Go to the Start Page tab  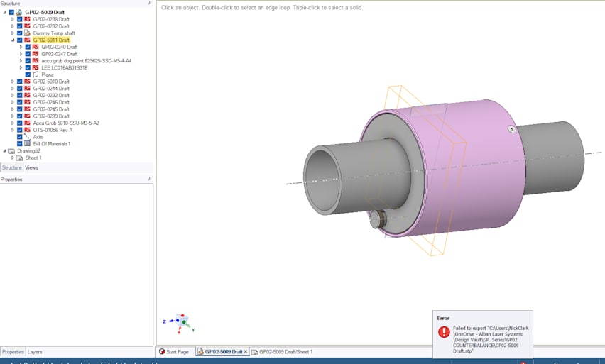click(x=174, y=352)
